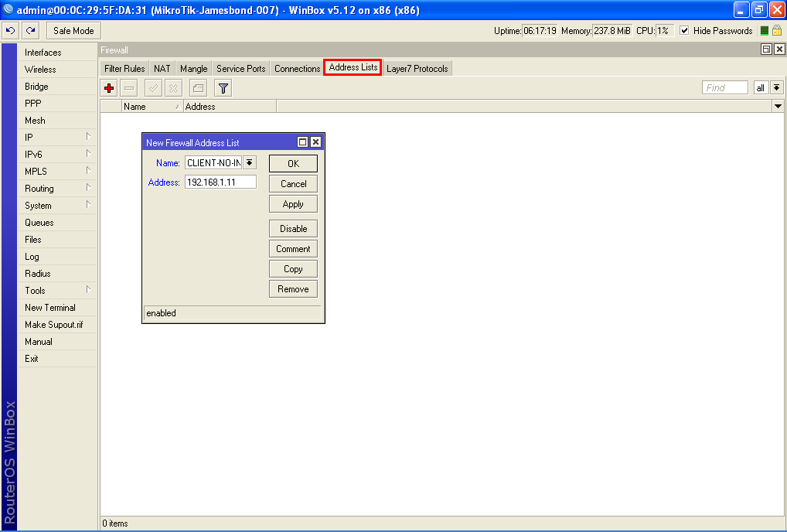The image size is (787, 532).
Task: Click the undo arrow icon
Action: point(11,31)
